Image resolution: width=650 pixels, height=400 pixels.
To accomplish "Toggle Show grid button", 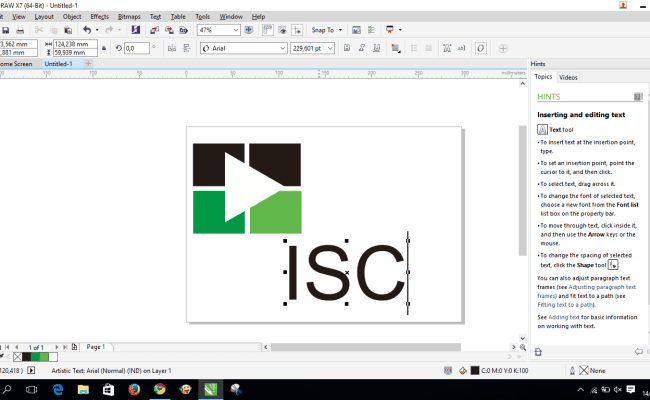I will click(x=282, y=30).
